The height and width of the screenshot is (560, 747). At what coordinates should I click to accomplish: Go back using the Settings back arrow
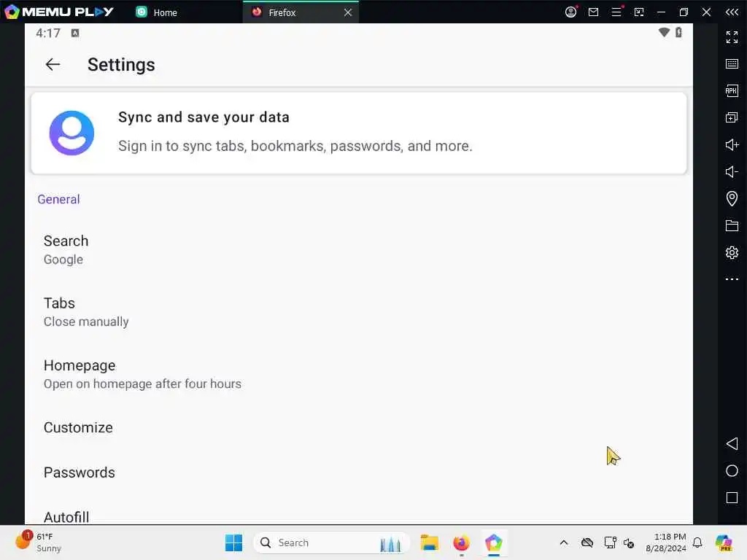coord(53,64)
